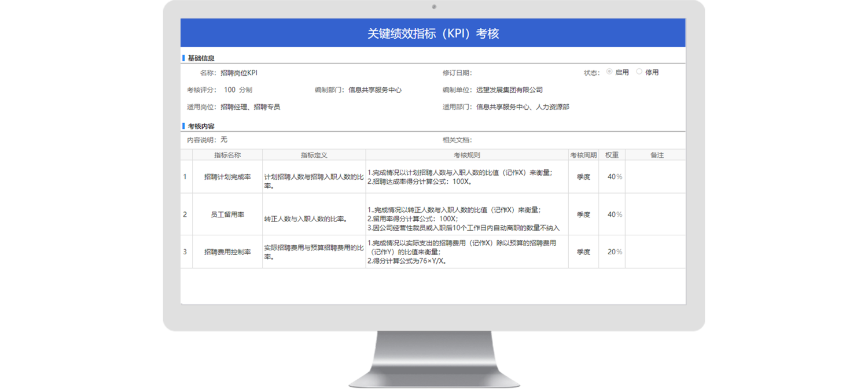This screenshot has width=868, height=389.
Task: Select the 启用 status radio button
Action: tap(609, 72)
